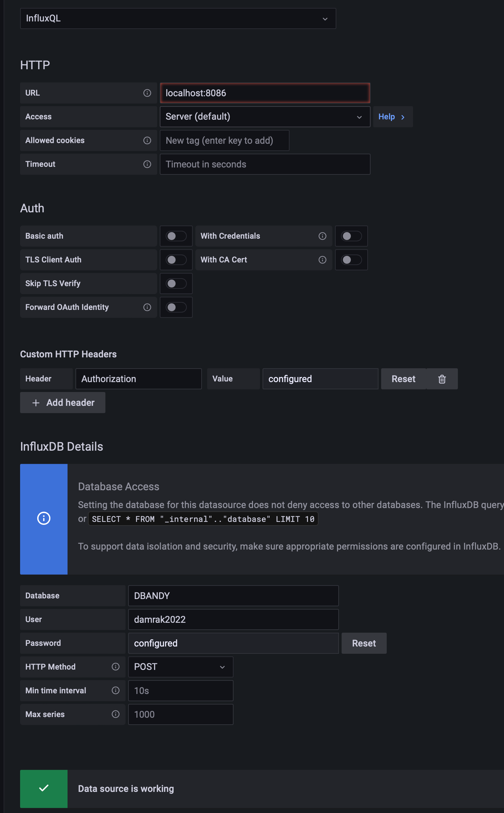Show info tooltip for Timeout
504x813 pixels.
147,164
